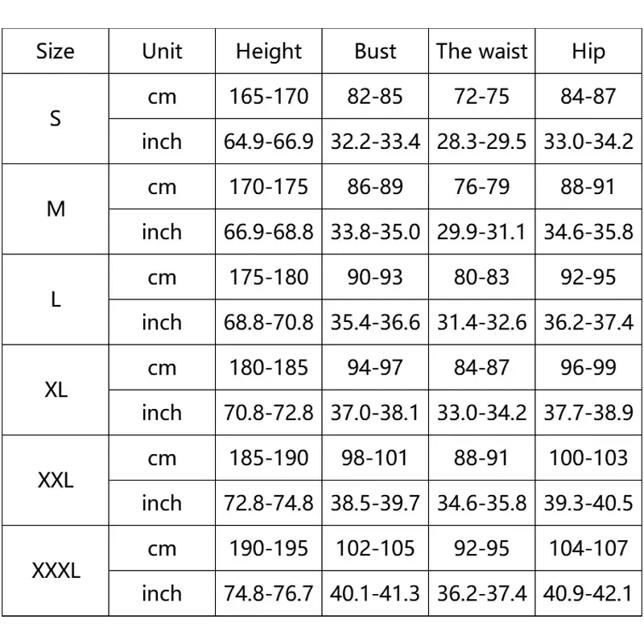The height and width of the screenshot is (644, 644).
Task: Select the 28.3-29.5 waist cell
Action: (481, 142)
